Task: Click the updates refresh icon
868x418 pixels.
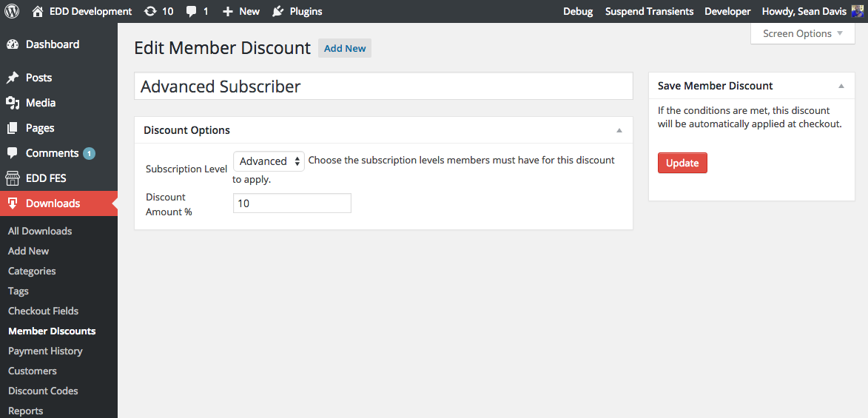Action: point(151,11)
